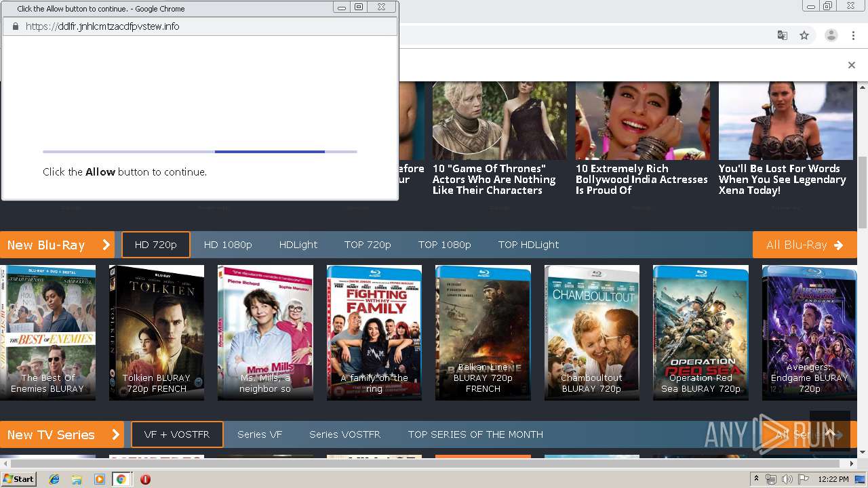Dismiss the infobar with the X icon

click(852, 65)
